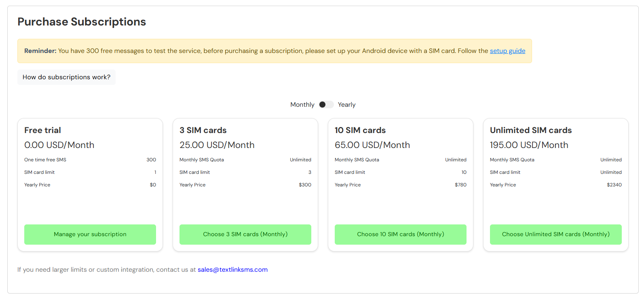The width and height of the screenshot is (644, 296).
Task: Choose the Unlimited SIM cards monthly plan
Action: [555, 235]
